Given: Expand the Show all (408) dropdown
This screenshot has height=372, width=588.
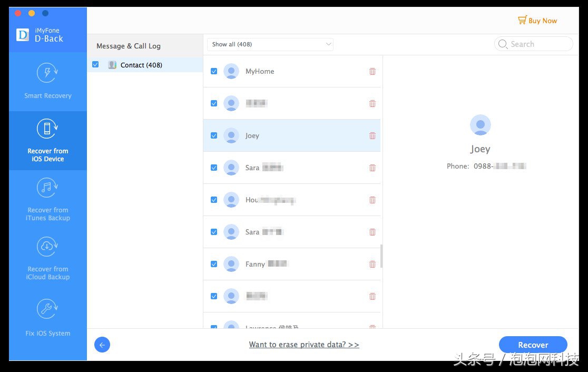Looking at the screenshot, I should pyautogui.click(x=270, y=44).
